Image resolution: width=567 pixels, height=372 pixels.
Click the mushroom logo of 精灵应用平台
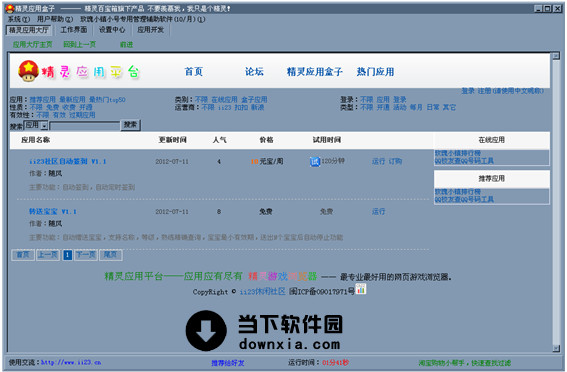[x=28, y=71]
